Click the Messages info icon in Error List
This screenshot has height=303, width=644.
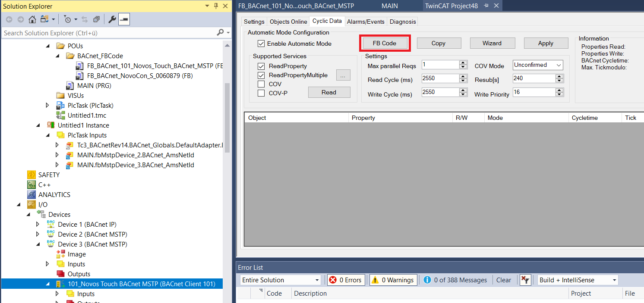click(x=427, y=280)
